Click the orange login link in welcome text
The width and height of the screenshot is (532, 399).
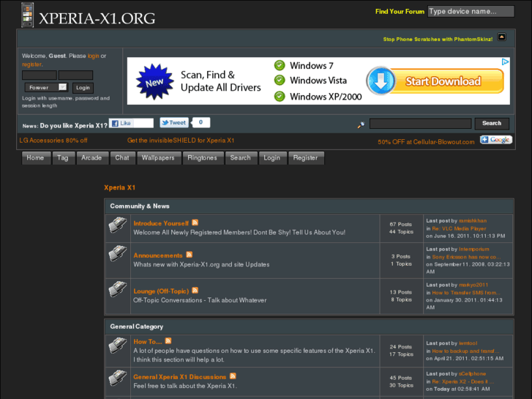click(94, 56)
